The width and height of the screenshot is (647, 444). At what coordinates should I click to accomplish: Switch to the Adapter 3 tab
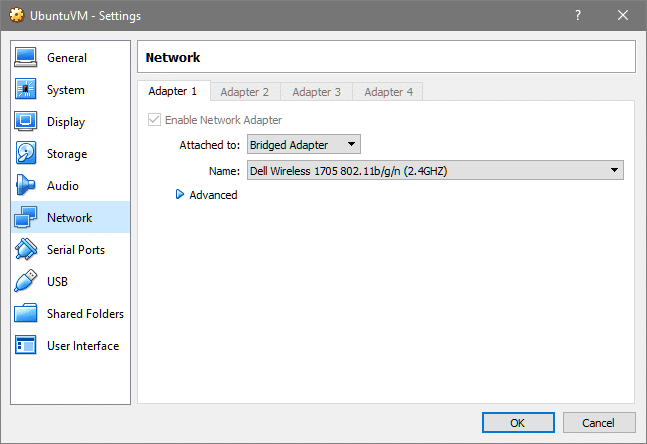(316, 92)
